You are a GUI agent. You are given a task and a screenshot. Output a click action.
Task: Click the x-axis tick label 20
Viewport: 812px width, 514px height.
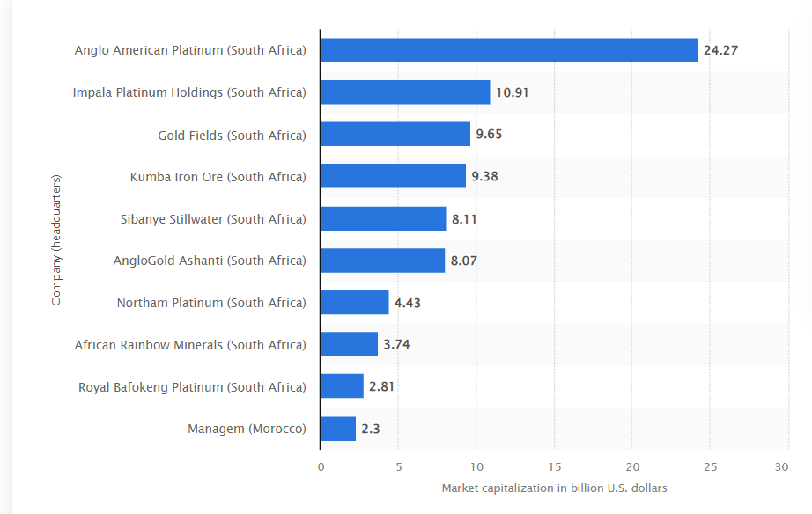[x=632, y=466]
